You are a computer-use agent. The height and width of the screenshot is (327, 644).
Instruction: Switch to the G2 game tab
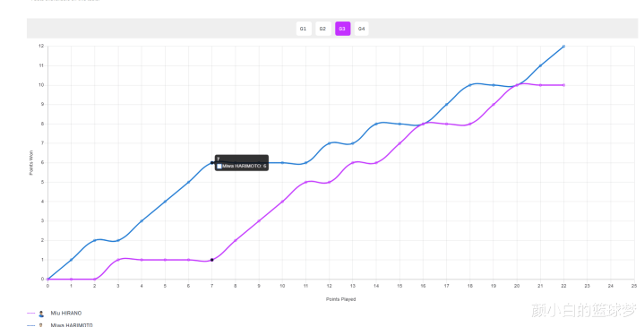(323, 29)
